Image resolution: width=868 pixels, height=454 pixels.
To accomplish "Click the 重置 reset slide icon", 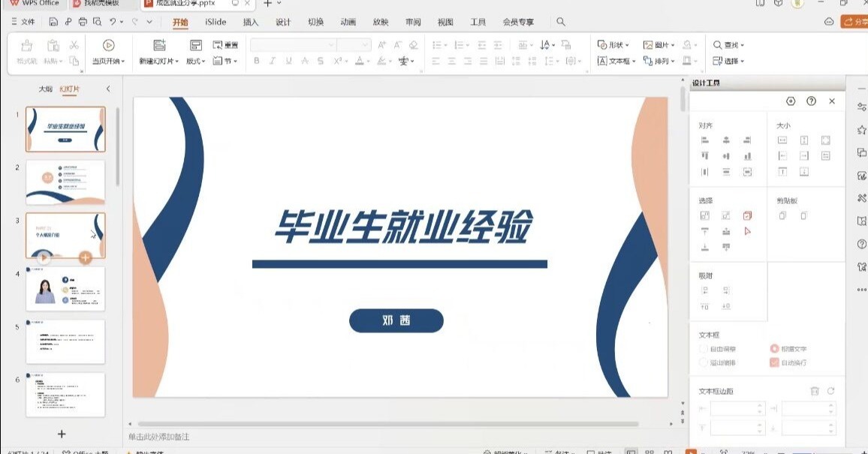I will (225, 45).
